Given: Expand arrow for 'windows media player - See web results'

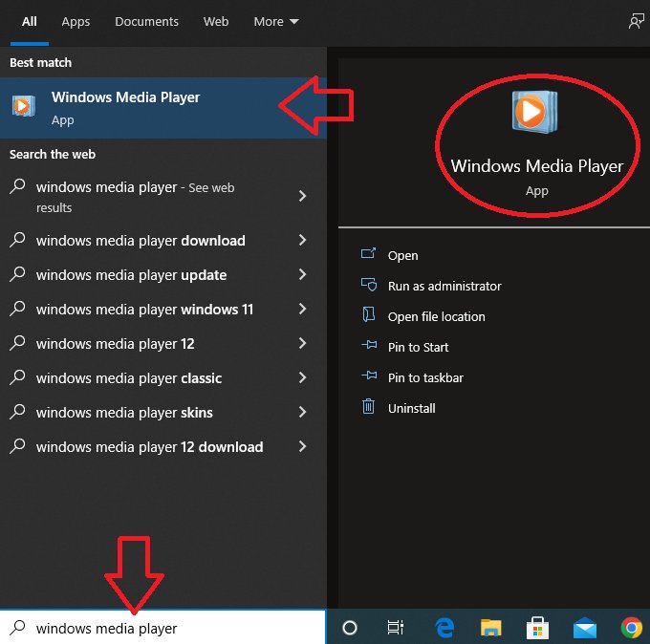Looking at the screenshot, I should tap(303, 196).
